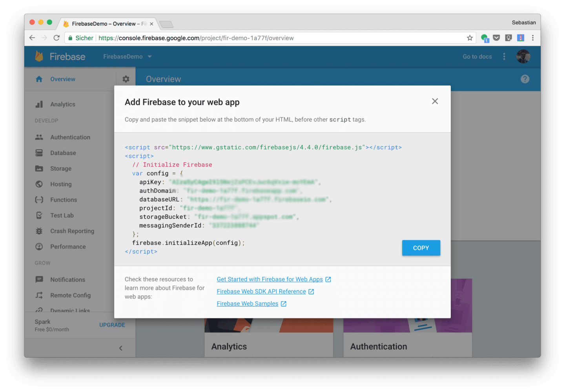Collapse the sidebar with chevron
The width and height of the screenshot is (565, 392).
tap(121, 348)
